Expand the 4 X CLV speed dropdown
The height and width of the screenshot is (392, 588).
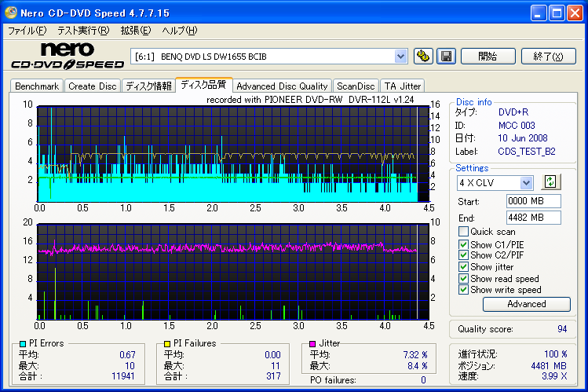pyautogui.click(x=526, y=182)
